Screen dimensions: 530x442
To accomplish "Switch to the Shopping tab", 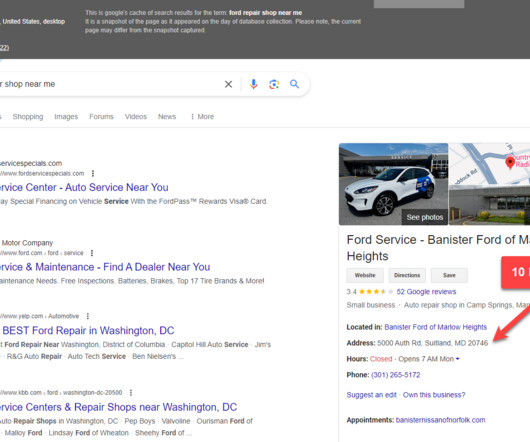I will [x=28, y=117].
